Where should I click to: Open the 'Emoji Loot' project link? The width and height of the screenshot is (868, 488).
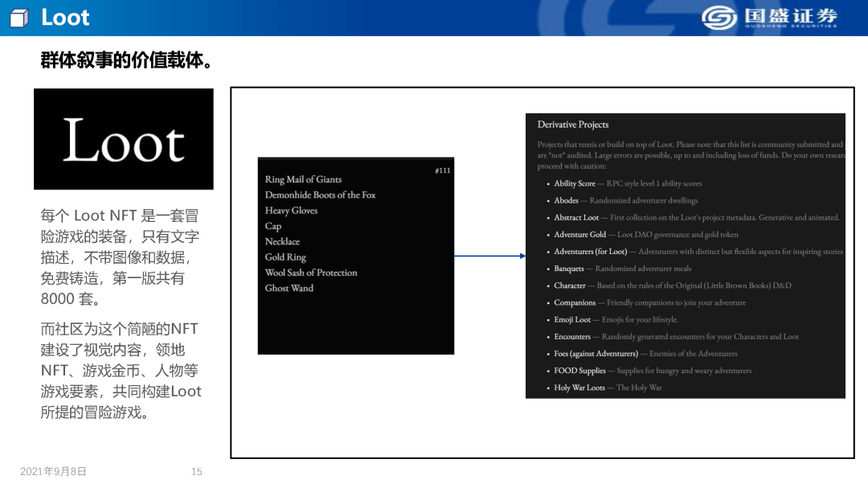[x=572, y=320]
